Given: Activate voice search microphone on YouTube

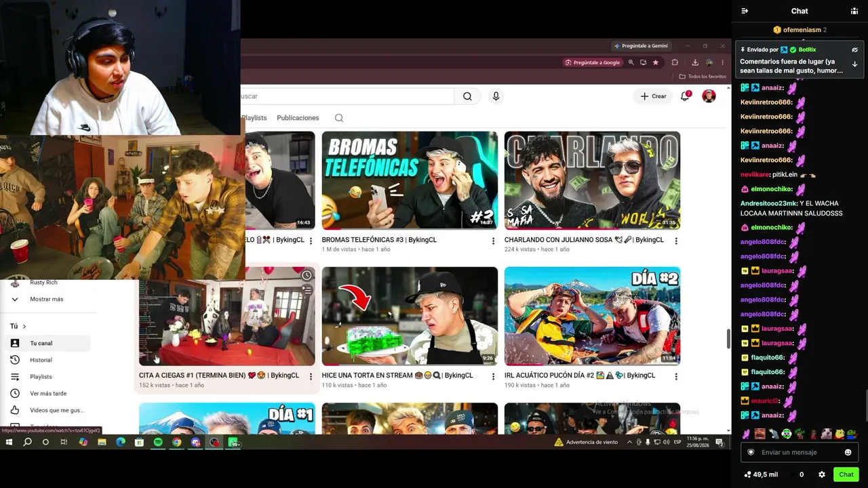Looking at the screenshot, I should [496, 96].
